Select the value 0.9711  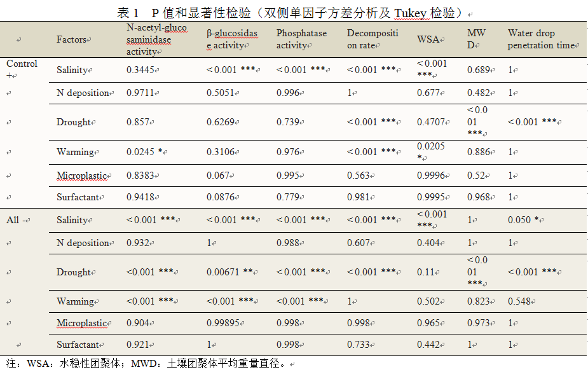140,93
